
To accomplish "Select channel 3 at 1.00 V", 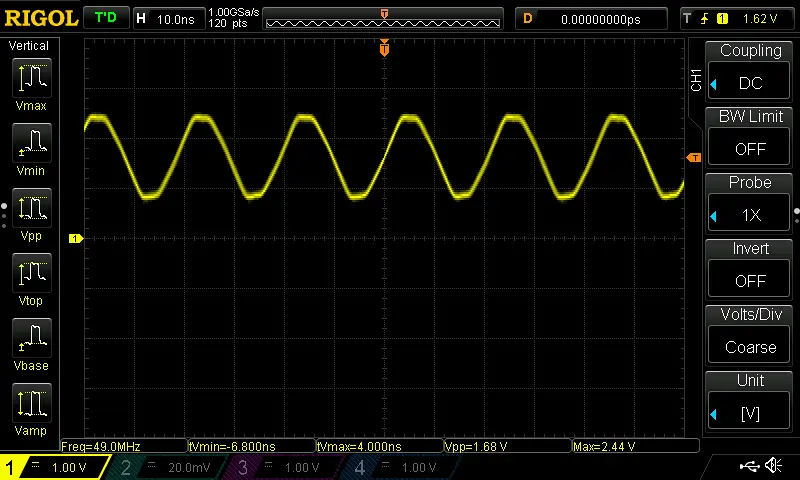I will point(283,467).
